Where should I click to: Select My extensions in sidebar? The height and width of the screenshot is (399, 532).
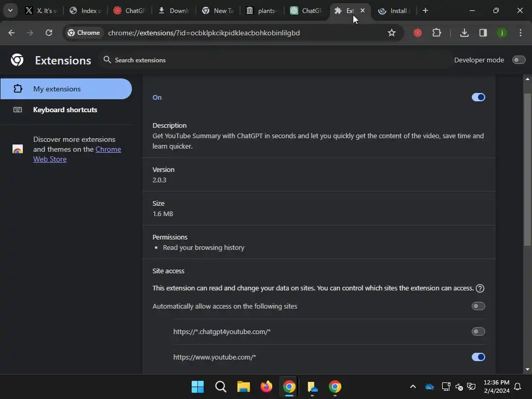[66, 89]
